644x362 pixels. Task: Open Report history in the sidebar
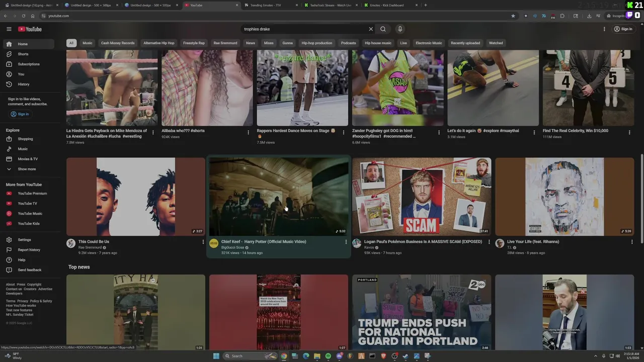point(30,250)
